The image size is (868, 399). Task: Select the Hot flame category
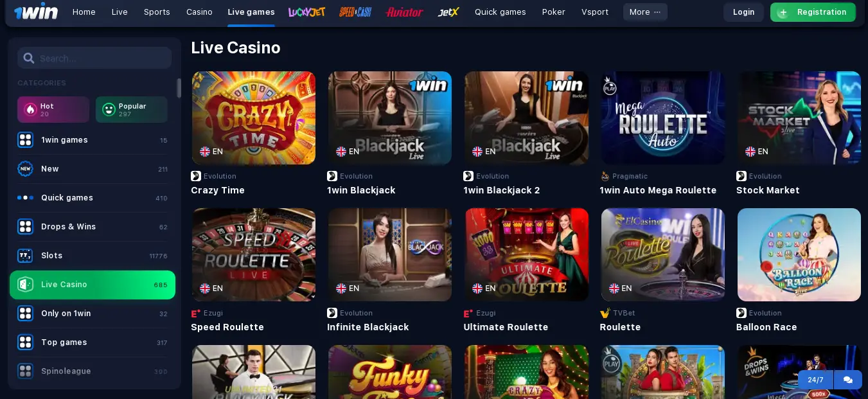pyautogui.click(x=53, y=109)
